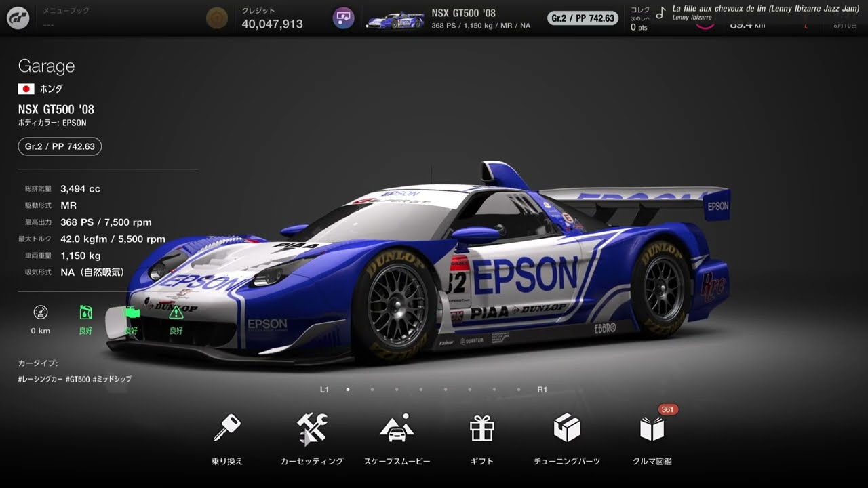868x488 pixels.
Task: Click the 乗り換え label
Action: [226, 461]
